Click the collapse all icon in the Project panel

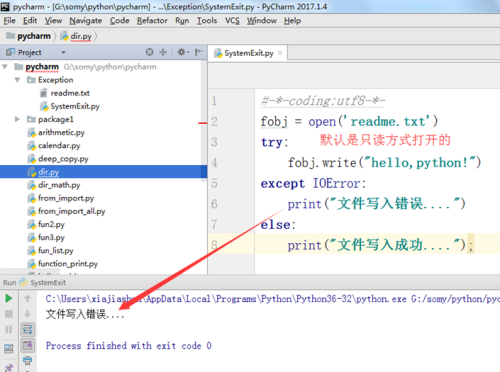point(163,52)
